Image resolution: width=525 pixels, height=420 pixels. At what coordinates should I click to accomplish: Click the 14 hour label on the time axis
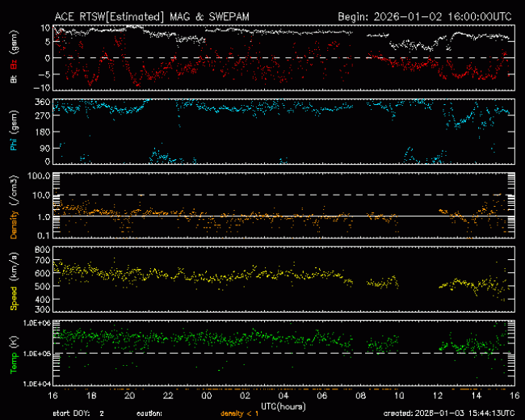pos(477,396)
